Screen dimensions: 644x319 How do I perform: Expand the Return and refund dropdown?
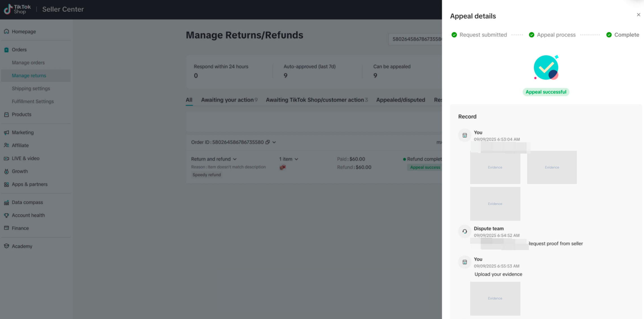tap(235, 159)
